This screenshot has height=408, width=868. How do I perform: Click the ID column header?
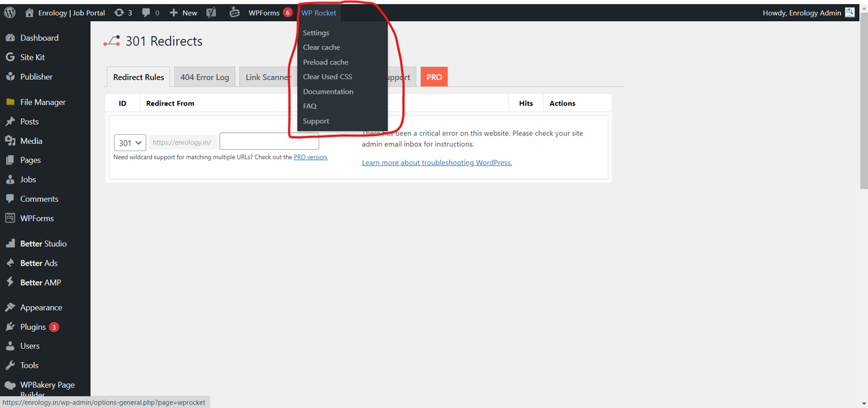pyautogui.click(x=123, y=104)
